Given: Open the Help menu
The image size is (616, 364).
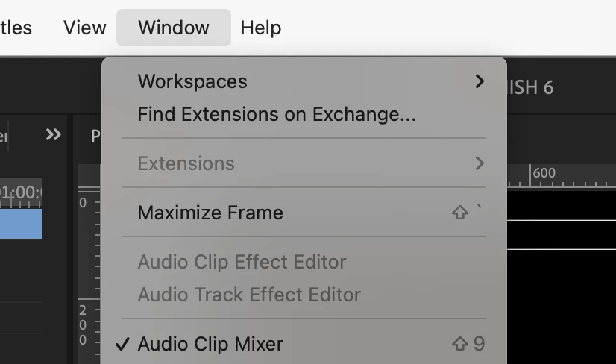Looking at the screenshot, I should [x=261, y=28].
